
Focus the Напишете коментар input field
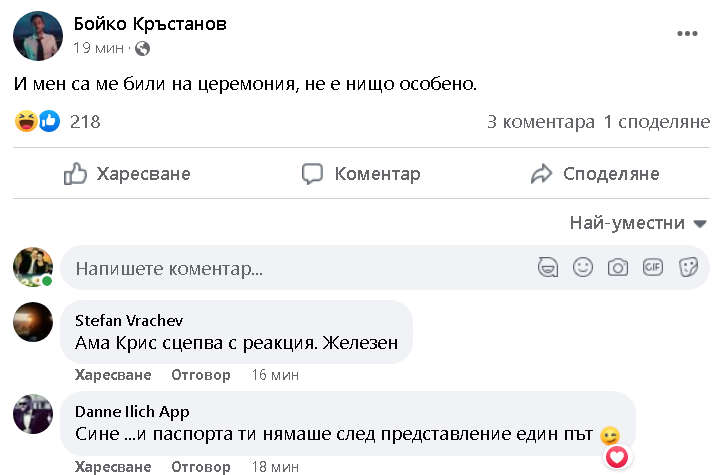[x=290, y=268]
